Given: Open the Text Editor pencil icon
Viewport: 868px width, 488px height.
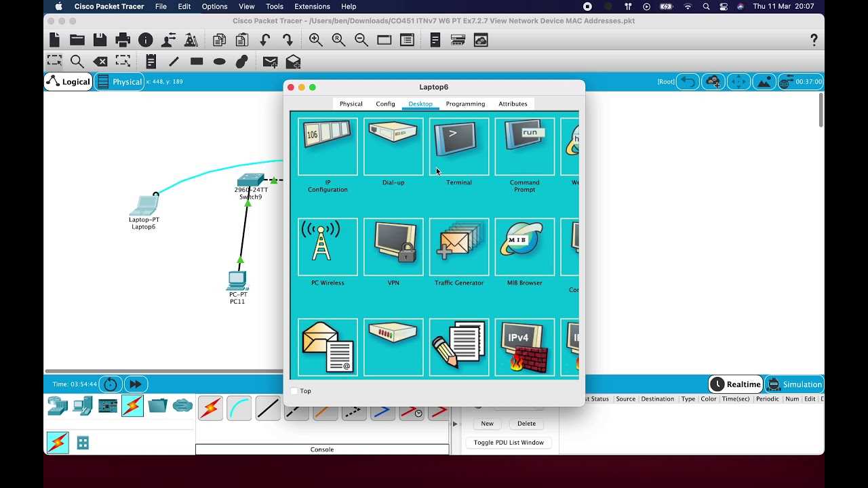Looking at the screenshot, I should pos(459,347).
